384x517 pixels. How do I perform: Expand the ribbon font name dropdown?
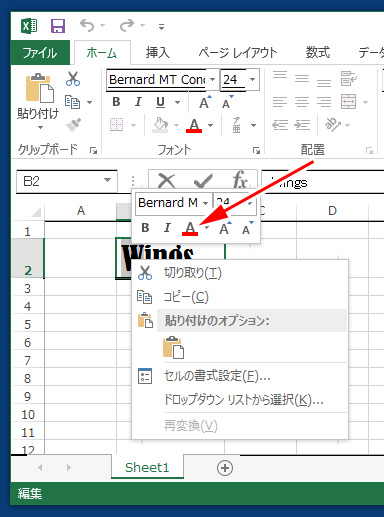[213, 80]
